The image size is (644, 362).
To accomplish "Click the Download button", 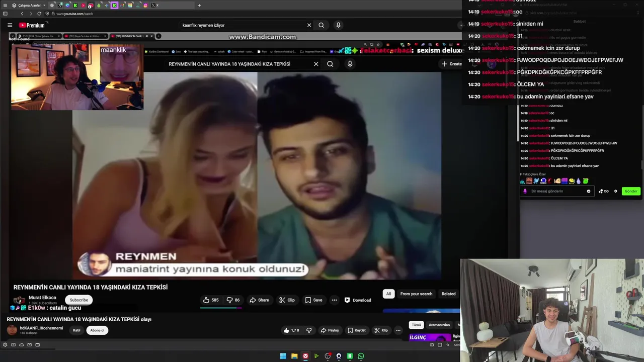I will pyautogui.click(x=358, y=300).
